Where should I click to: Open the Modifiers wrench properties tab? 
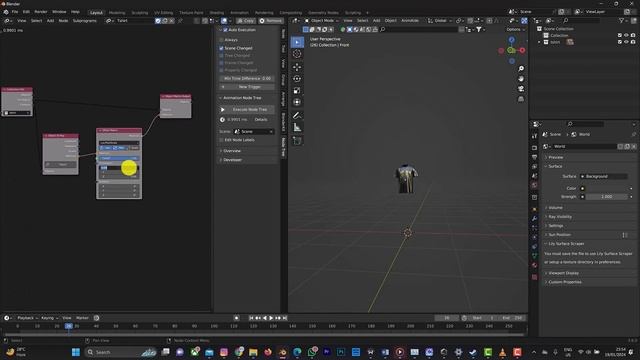click(534, 218)
